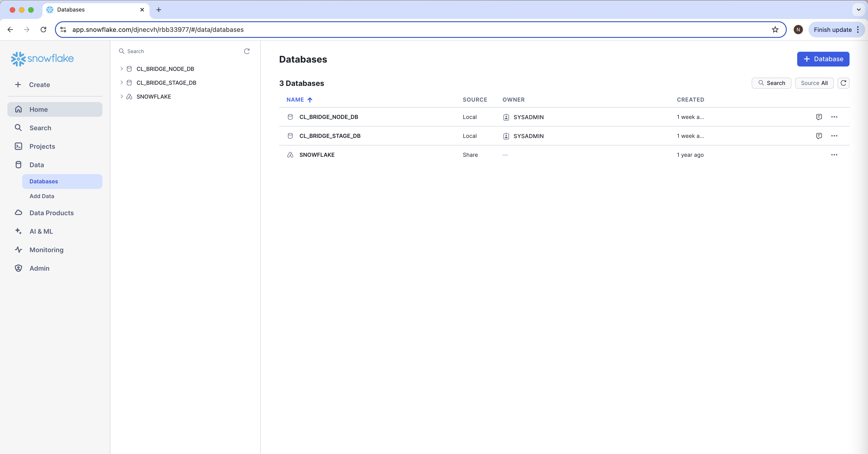Screen dimensions: 868x454
Task: Click the refresh icon next to Source All
Action: (843, 83)
